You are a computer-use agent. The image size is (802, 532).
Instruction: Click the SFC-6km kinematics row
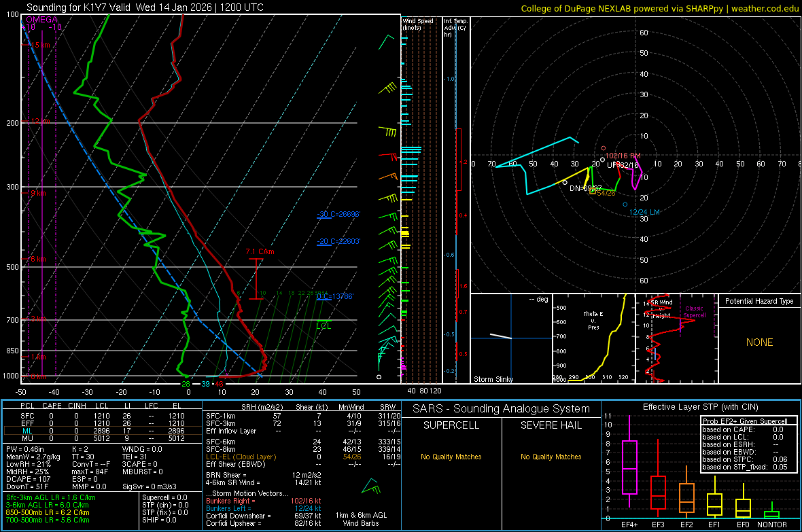point(303,442)
